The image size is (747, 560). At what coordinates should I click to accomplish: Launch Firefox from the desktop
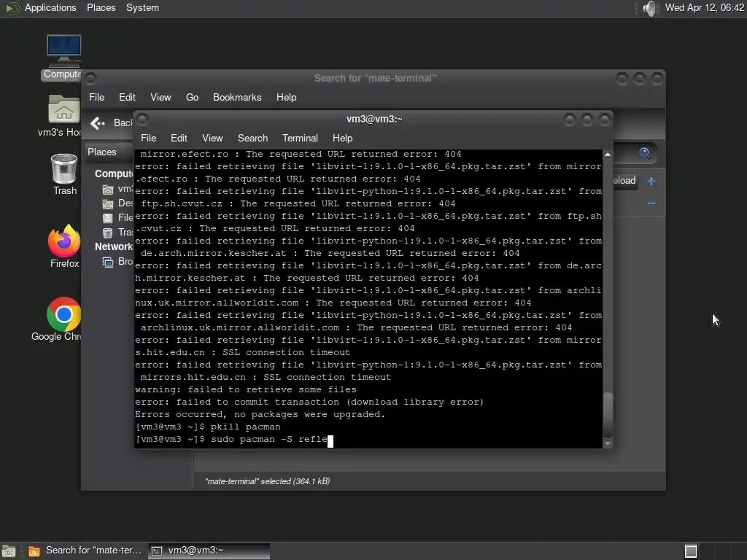(x=64, y=246)
